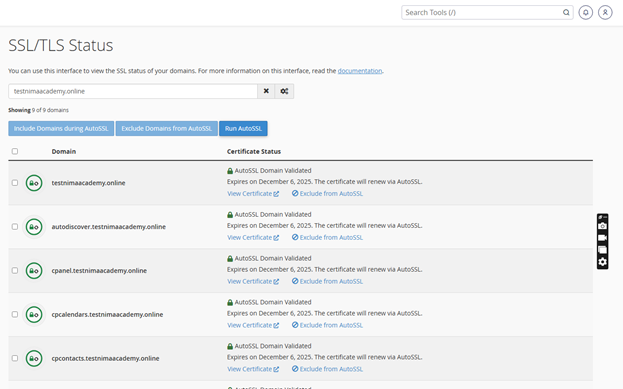
Task: Select the domain name autodiscover.testnimaacademy.online
Action: click(x=108, y=227)
